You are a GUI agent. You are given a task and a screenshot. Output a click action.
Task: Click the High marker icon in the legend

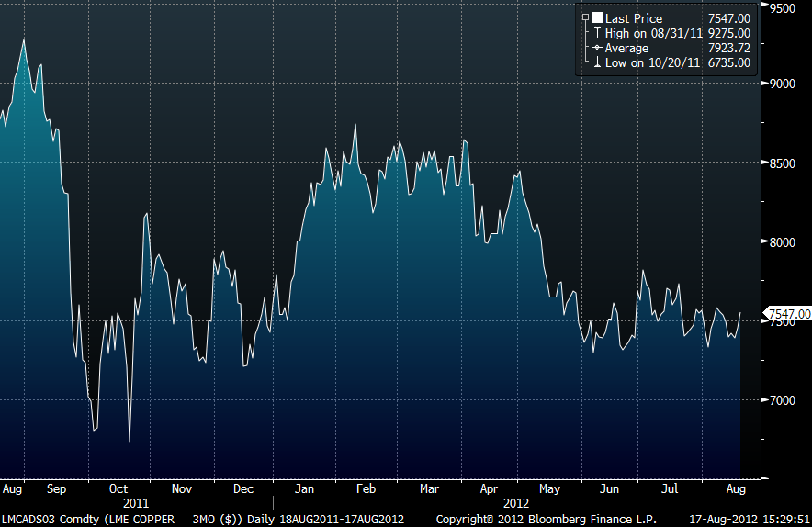596,33
